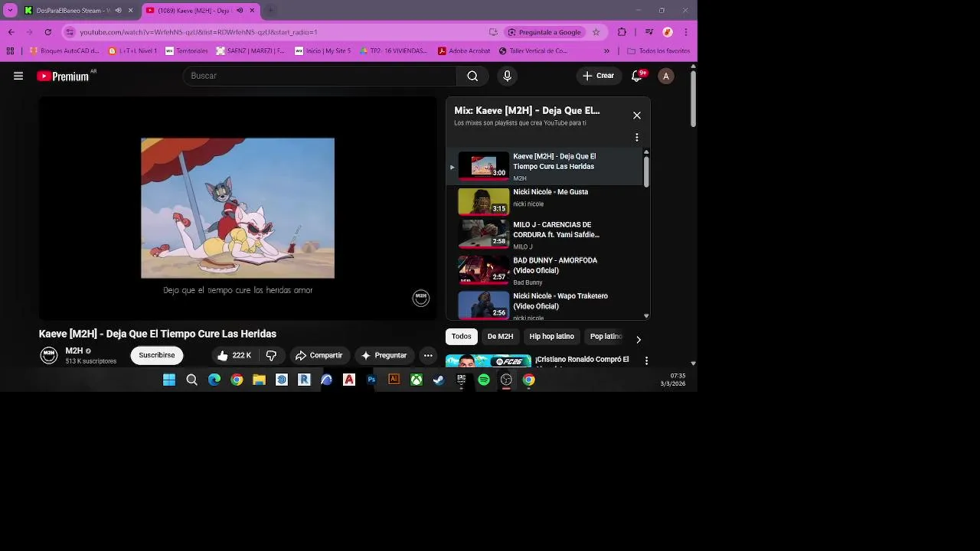Click Pregúntale a Google in the address bar
980x551 pixels.
[x=544, y=32]
